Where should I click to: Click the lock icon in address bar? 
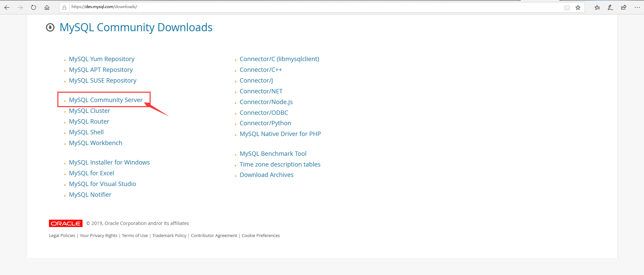pyautogui.click(x=64, y=7)
